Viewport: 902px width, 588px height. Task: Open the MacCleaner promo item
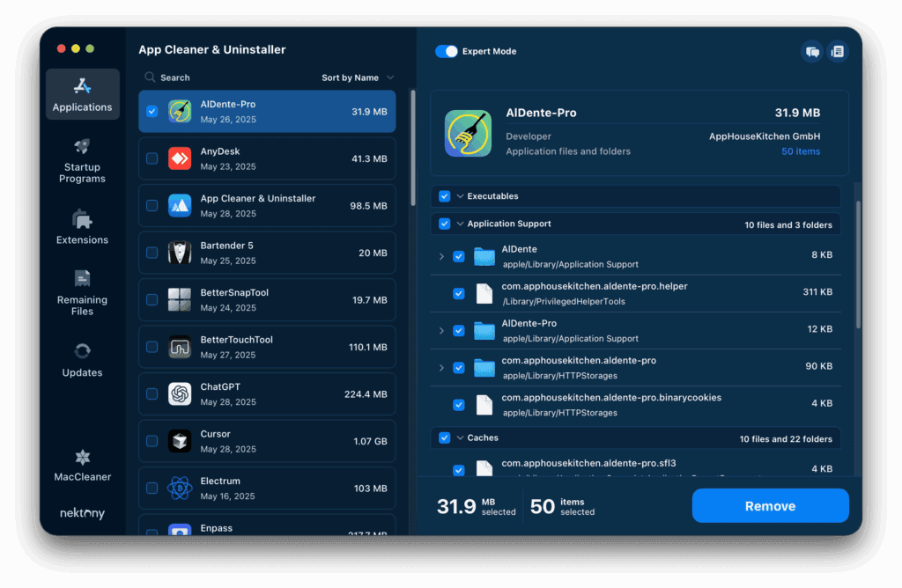tap(82, 466)
